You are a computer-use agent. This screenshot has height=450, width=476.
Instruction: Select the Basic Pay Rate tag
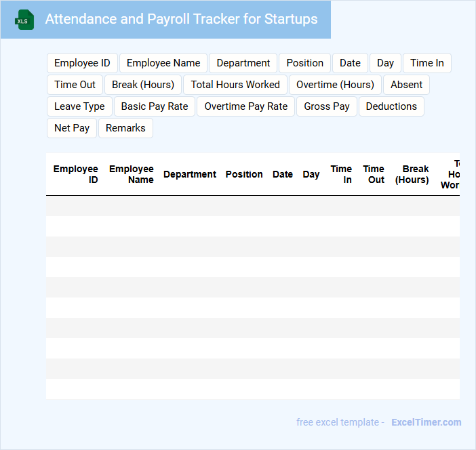pos(155,106)
